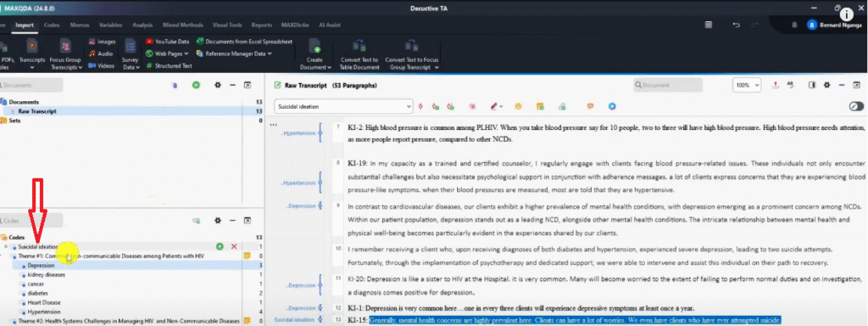Import Images
Viewport: 868px width, 326px height.
coord(102,42)
